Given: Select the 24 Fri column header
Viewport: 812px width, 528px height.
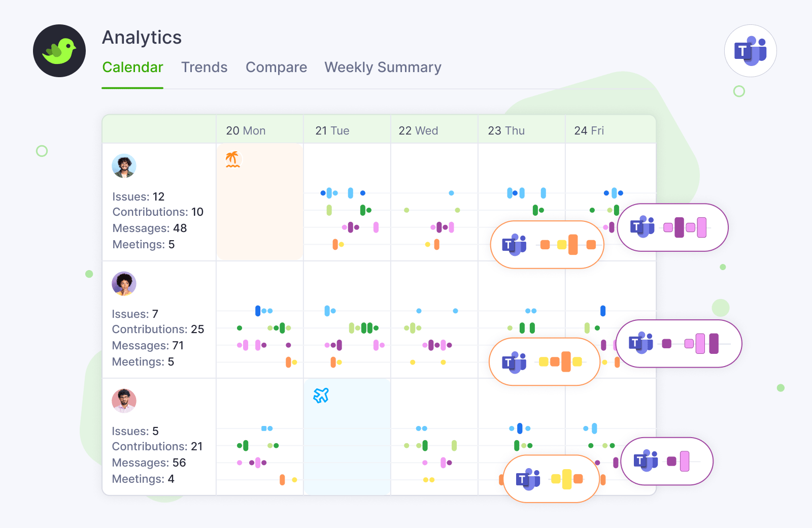Looking at the screenshot, I should tap(589, 130).
